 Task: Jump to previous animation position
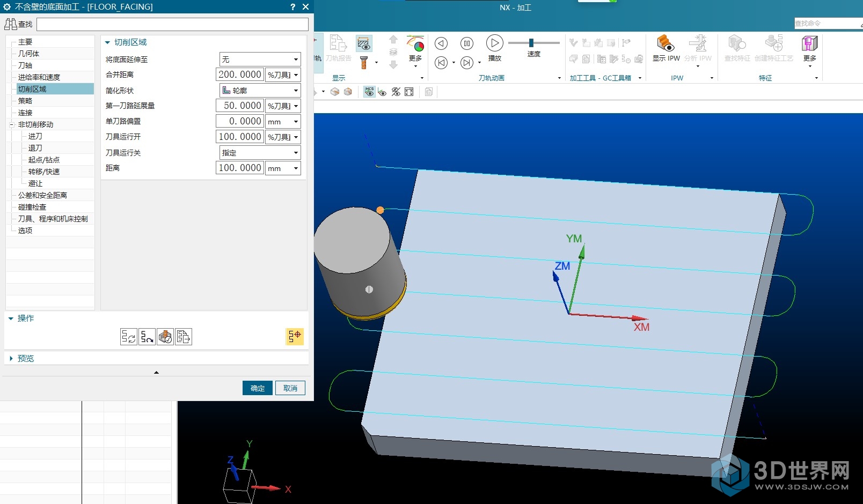click(441, 63)
